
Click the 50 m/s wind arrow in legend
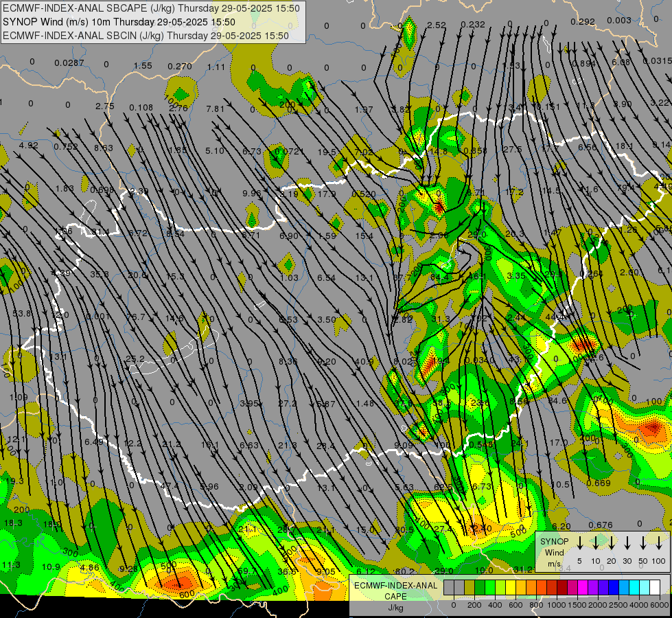[x=643, y=542]
